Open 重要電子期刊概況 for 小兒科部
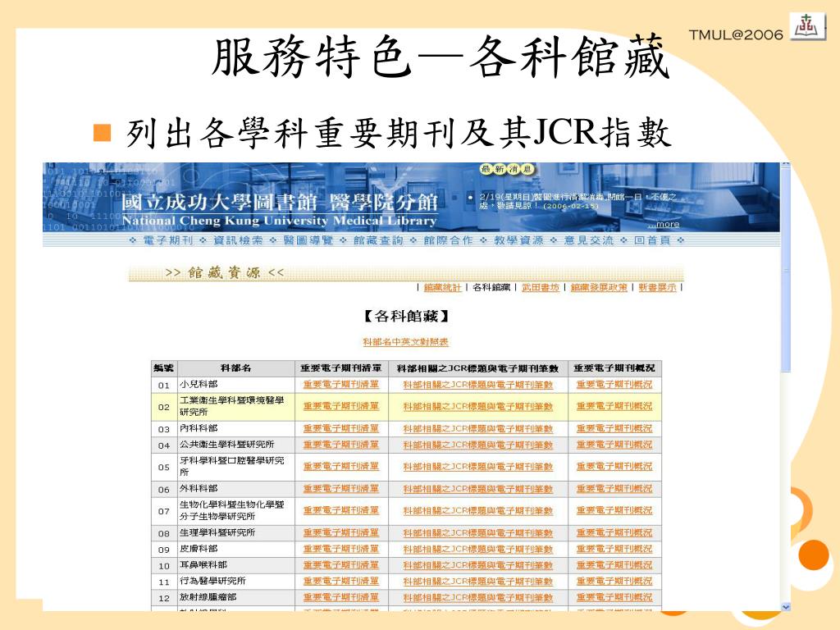Screen dimensions: 840x630 [x=614, y=385]
